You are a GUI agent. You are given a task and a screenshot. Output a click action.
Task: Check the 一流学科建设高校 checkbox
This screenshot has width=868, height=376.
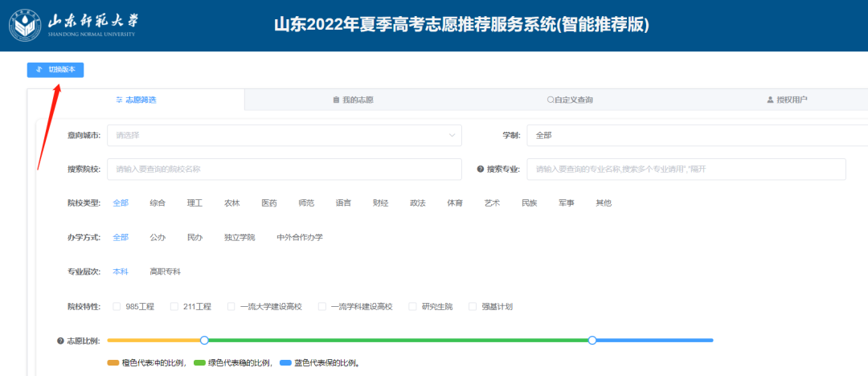[322, 306]
